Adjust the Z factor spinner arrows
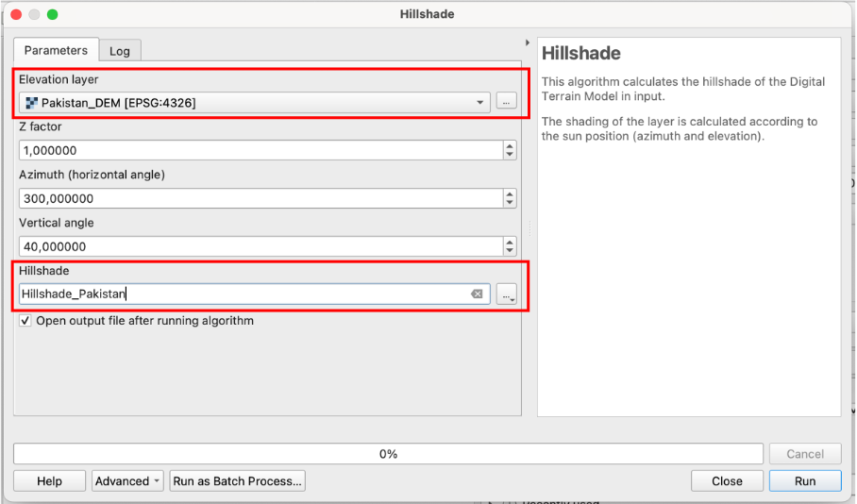Image resolution: width=857 pixels, height=504 pixels. (510, 150)
